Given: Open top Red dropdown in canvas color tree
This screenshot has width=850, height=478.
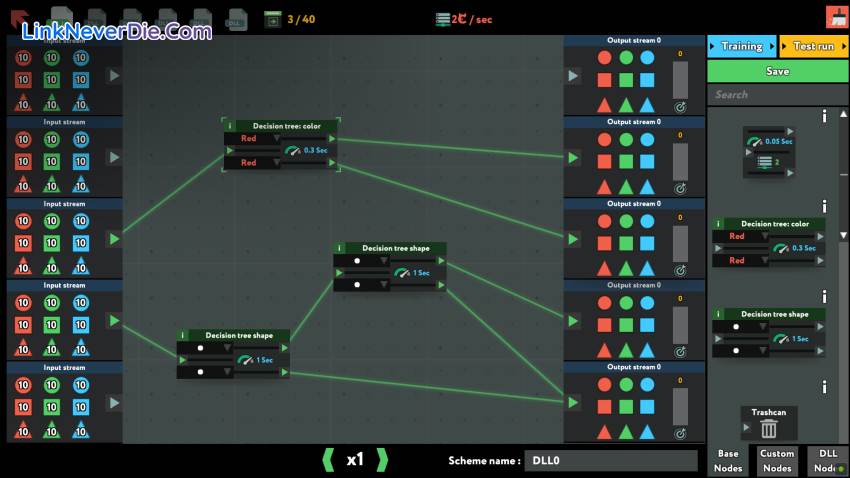Looking at the screenshot, I should (x=277, y=139).
